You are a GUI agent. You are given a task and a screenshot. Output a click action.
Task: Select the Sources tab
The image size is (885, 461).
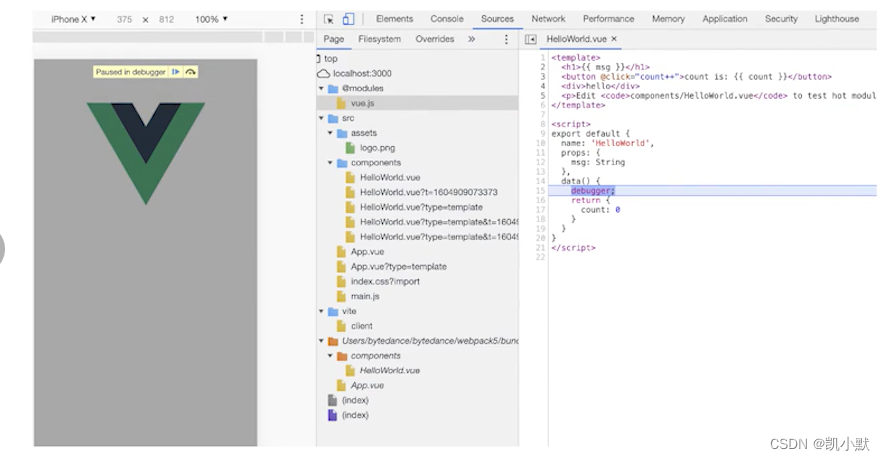(497, 19)
